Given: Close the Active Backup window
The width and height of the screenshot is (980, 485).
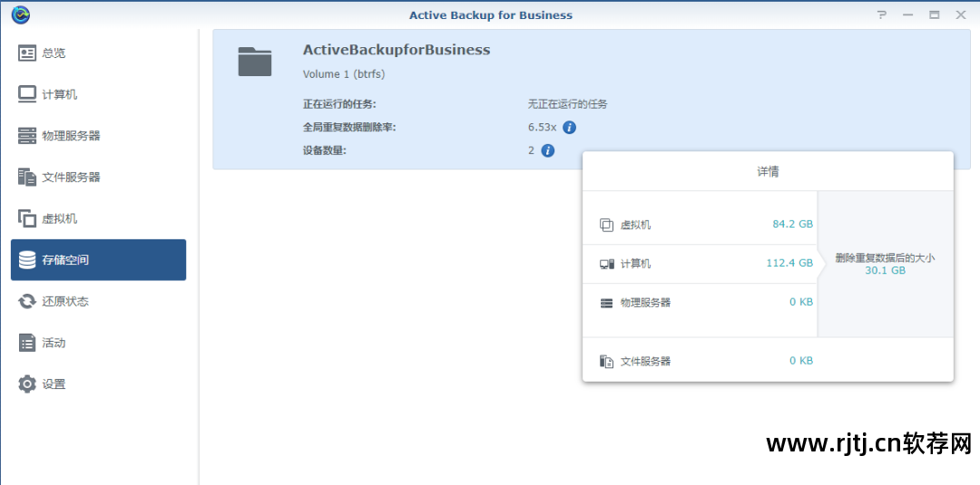Looking at the screenshot, I should click(961, 15).
